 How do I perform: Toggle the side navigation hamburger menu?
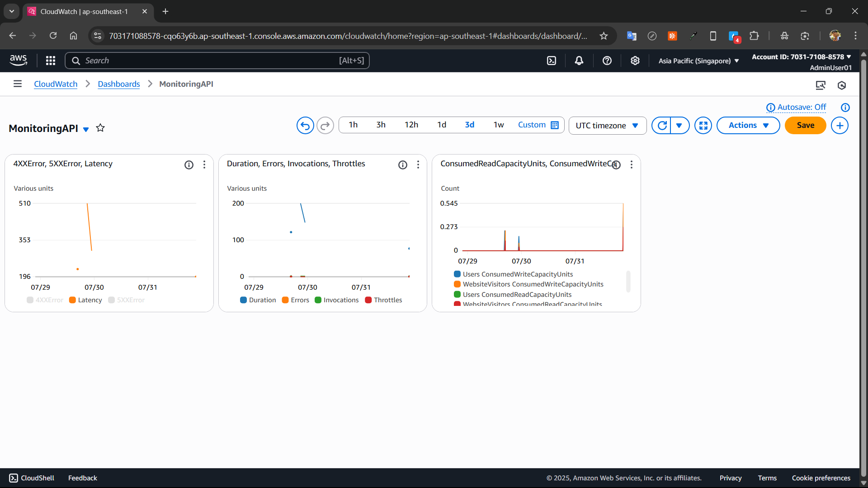(18, 84)
